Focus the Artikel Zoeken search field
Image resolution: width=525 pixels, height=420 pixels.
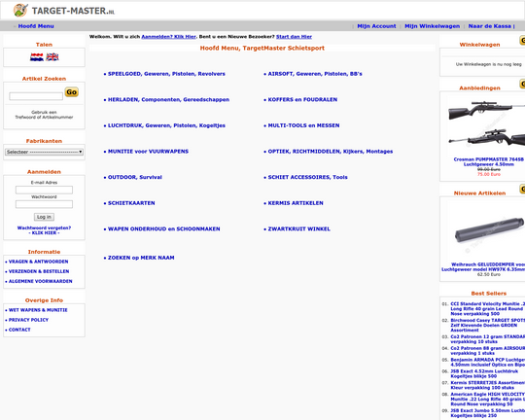click(36, 96)
